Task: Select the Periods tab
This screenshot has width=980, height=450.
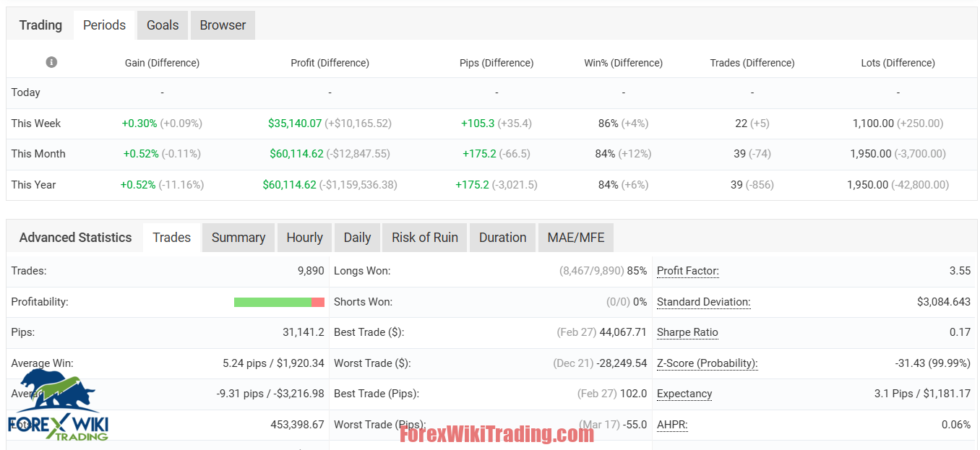Action: point(104,25)
